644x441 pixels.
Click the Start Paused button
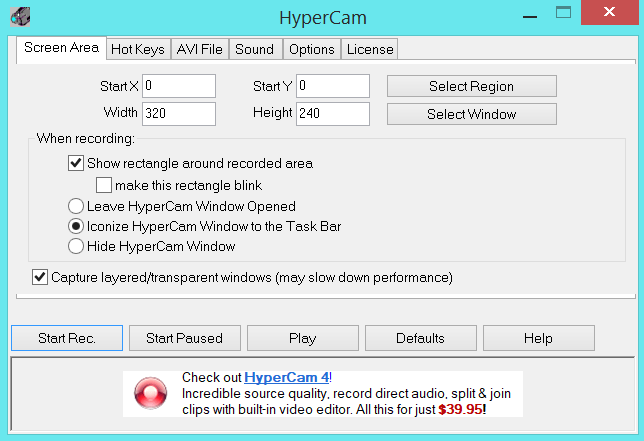(x=185, y=338)
